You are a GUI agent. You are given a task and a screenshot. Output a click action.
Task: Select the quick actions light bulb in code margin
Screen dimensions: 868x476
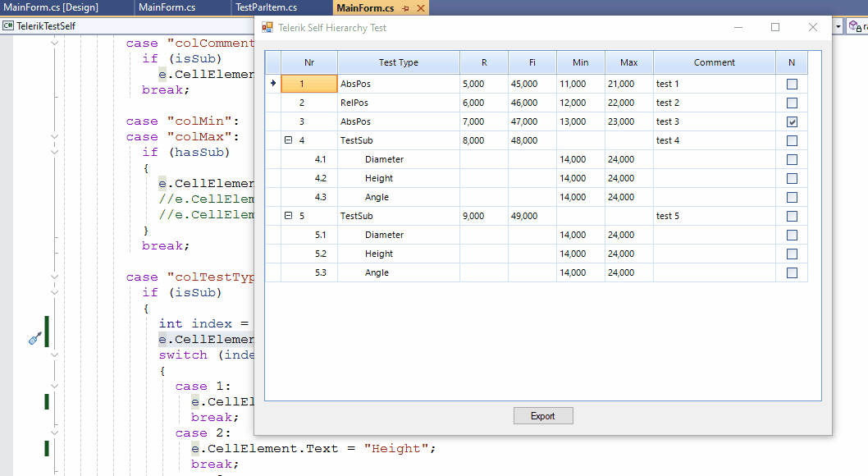coord(34,338)
